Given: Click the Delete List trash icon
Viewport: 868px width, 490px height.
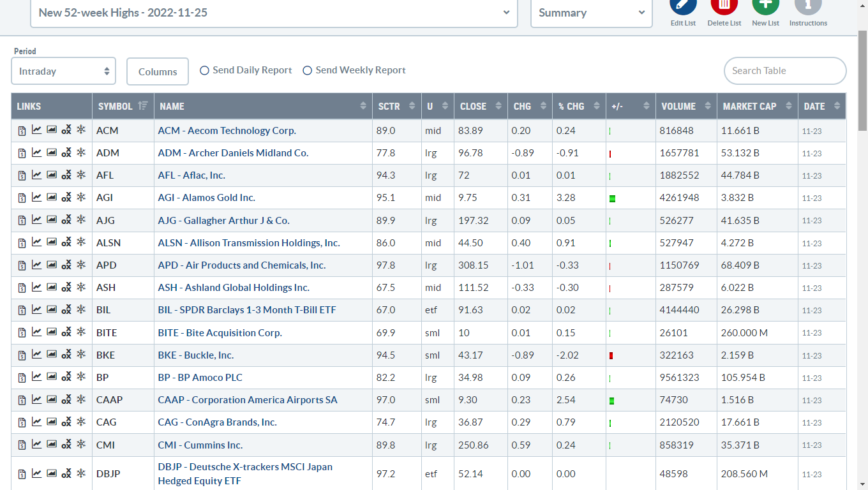Looking at the screenshot, I should [724, 5].
